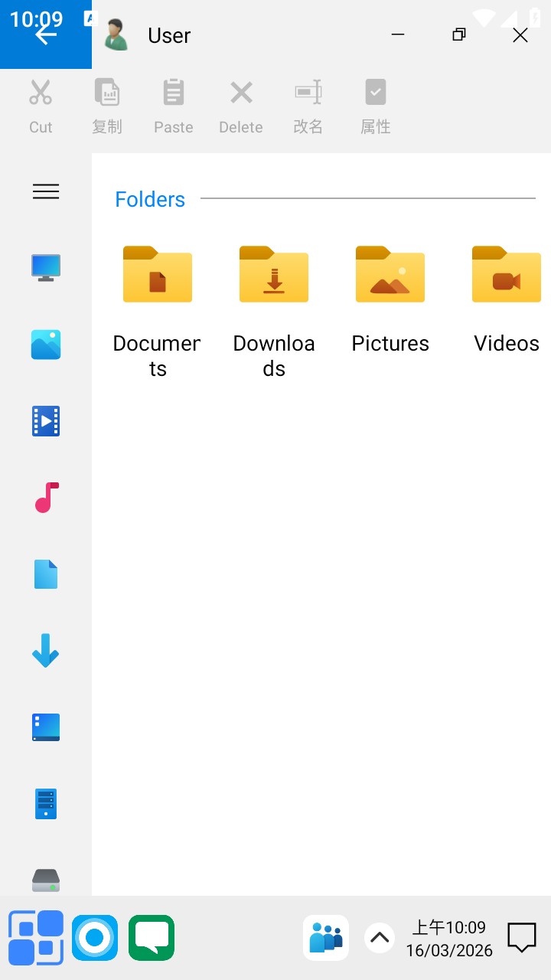Open the green chat taskbar app
The image size is (551, 980).
pyautogui.click(x=152, y=938)
